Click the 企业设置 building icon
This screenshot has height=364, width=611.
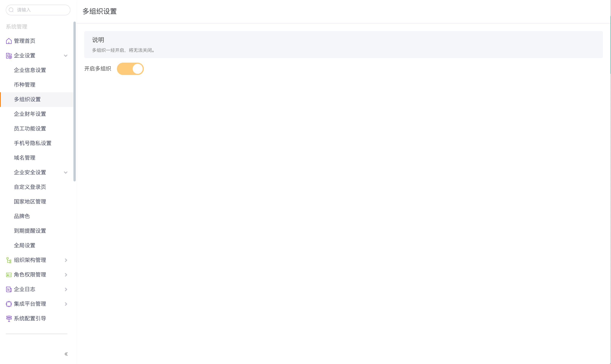pyautogui.click(x=9, y=56)
